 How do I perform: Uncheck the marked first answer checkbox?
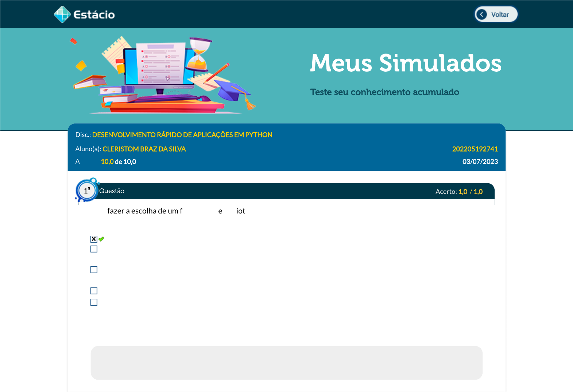click(94, 239)
